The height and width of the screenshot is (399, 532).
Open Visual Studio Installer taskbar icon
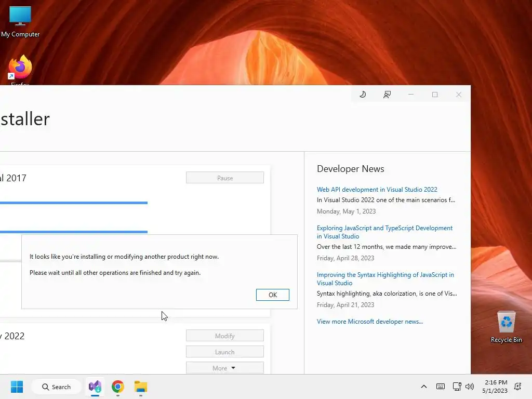95,387
